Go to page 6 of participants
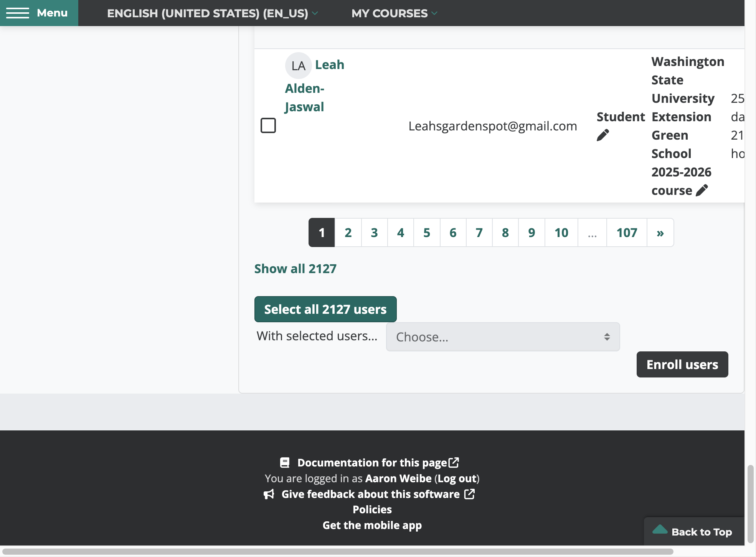756x557 pixels. tap(453, 232)
